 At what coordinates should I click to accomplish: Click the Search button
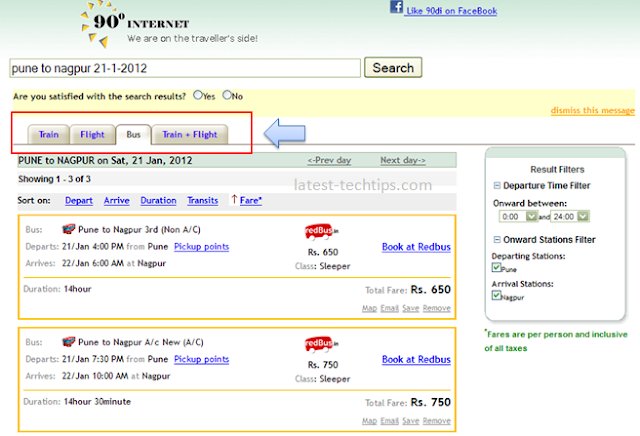(x=393, y=67)
